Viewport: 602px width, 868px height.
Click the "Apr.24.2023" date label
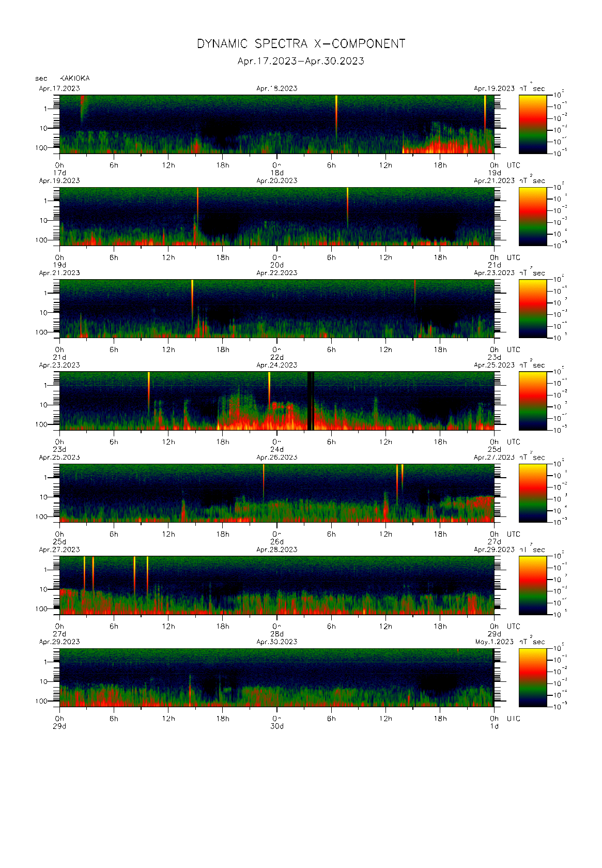click(x=277, y=365)
